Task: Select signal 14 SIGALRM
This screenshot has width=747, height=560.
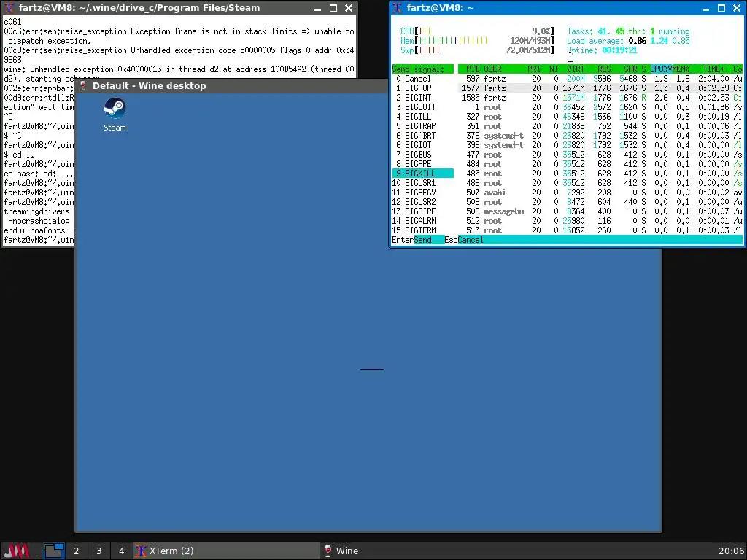Action: point(422,221)
